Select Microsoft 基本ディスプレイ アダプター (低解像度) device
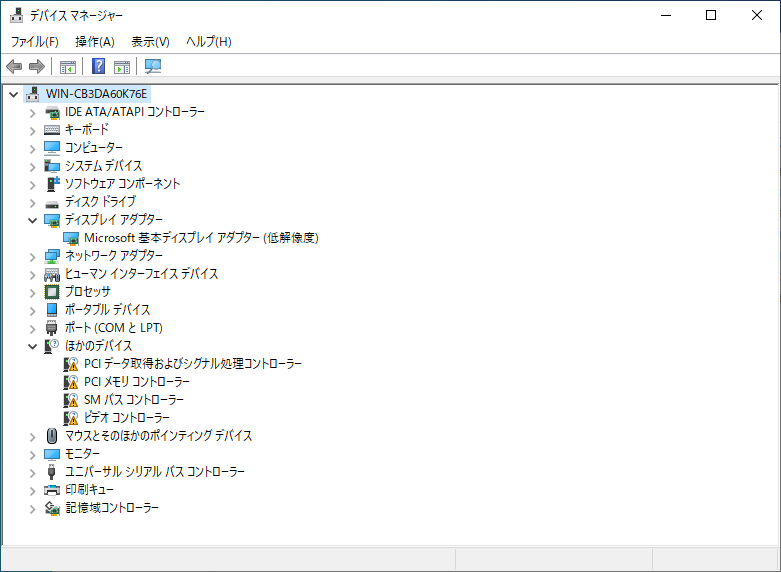This screenshot has width=781, height=572. pyautogui.click(x=201, y=238)
